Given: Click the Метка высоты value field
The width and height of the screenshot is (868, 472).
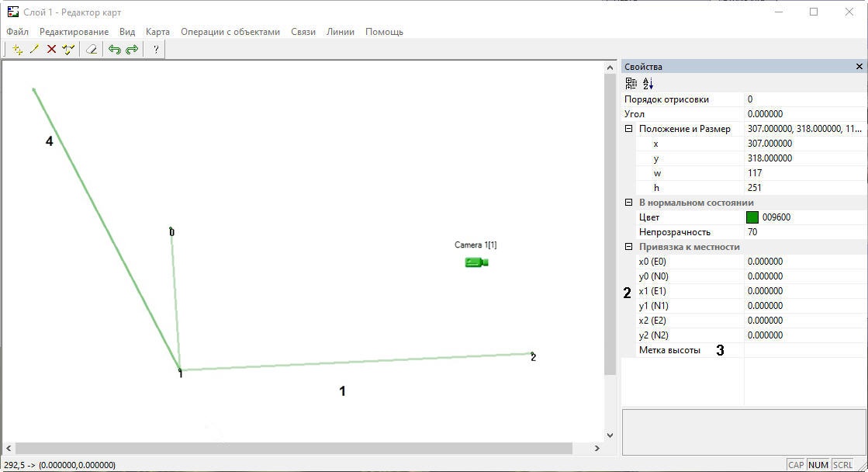Looking at the screenshot, I should pos(805,350).
